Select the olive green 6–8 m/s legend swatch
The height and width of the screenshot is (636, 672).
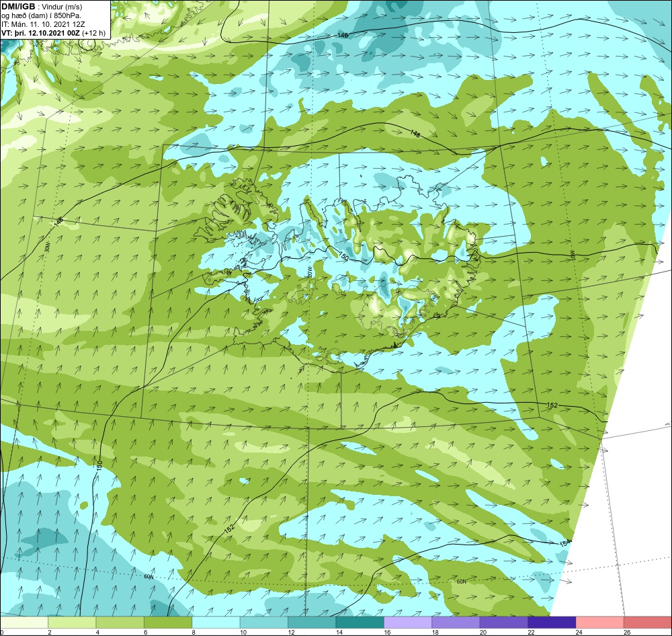pos(168,623)
